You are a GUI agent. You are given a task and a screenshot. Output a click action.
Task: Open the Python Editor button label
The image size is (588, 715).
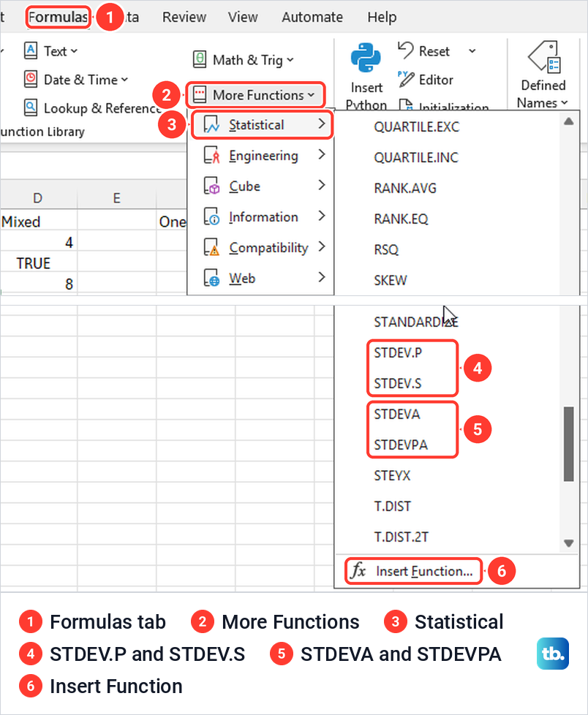(436, 80)
